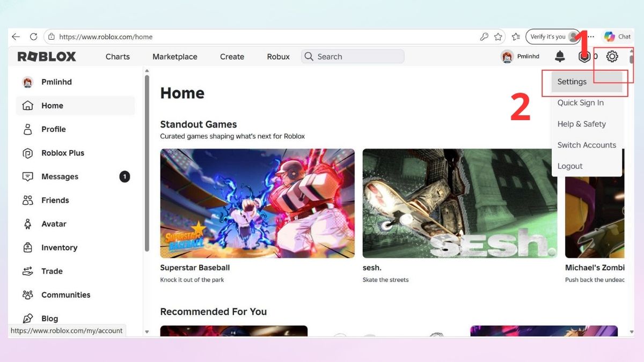Click the Messages icon in sidebar
644x362 pixels.
click(x=27, y=176)
